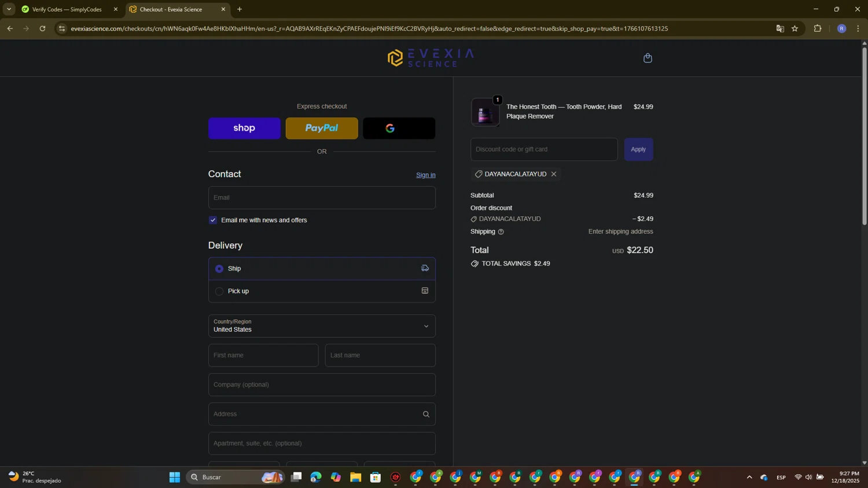868x488 pixels.
Task: Toggle Email me with news and offers
Action: [213, 220]
